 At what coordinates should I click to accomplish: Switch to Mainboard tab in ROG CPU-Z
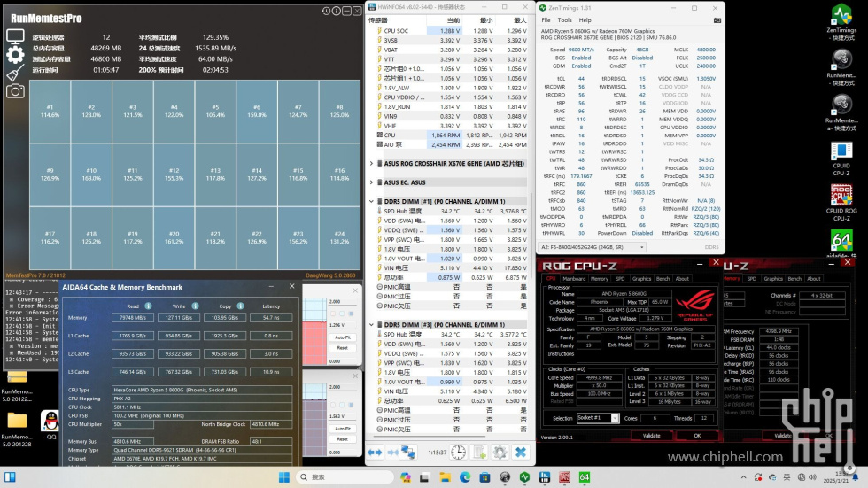tap(574, 279)
